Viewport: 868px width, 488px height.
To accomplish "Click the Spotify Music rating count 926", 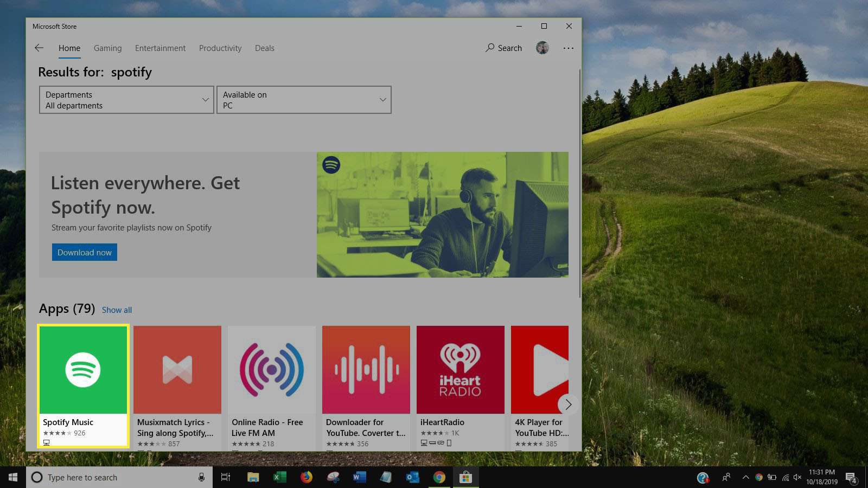I will tap(80, 433).
